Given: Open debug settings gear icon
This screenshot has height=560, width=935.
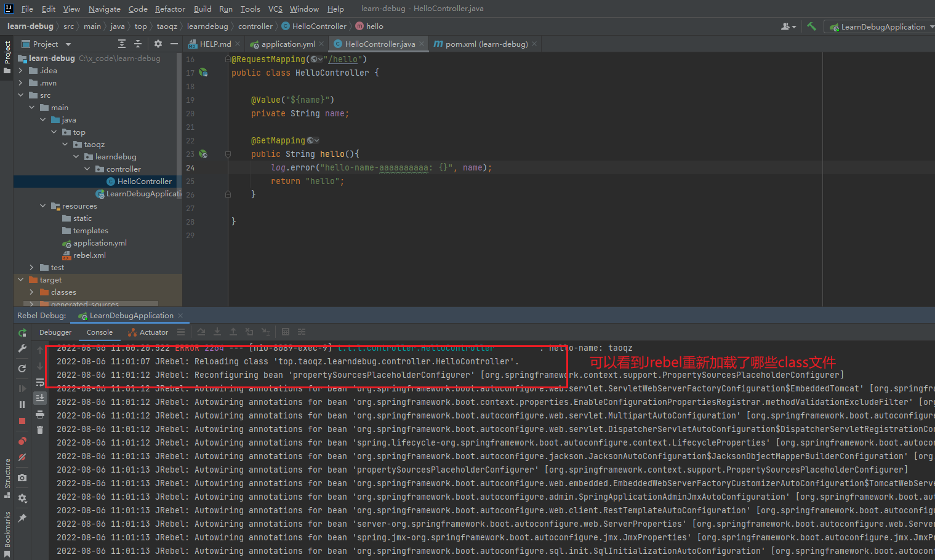Looking at the screenshot, I should 22,498.
